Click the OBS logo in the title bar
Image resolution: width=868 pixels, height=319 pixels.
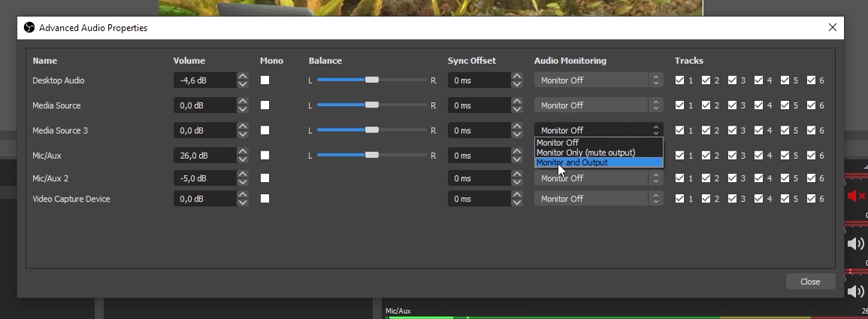click(29, 28)
